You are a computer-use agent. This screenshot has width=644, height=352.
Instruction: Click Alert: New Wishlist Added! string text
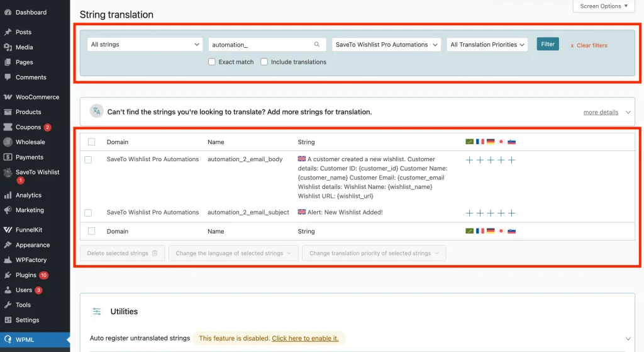pyautogui.click(x=345, y=212)
